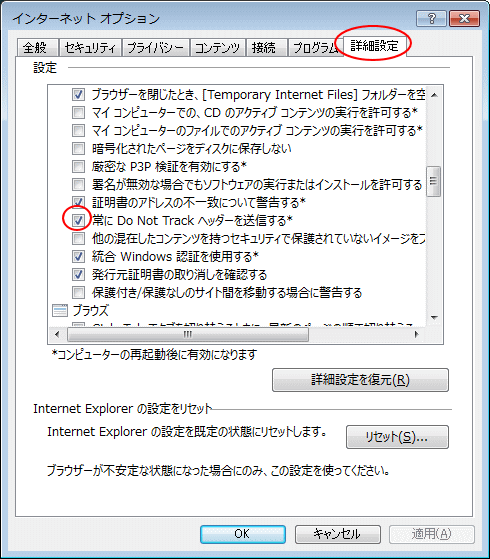Click the *コンピューターの再起動後に有効になります note
The width and height of the screenshot is (490, 559).
tap(154, 355)
